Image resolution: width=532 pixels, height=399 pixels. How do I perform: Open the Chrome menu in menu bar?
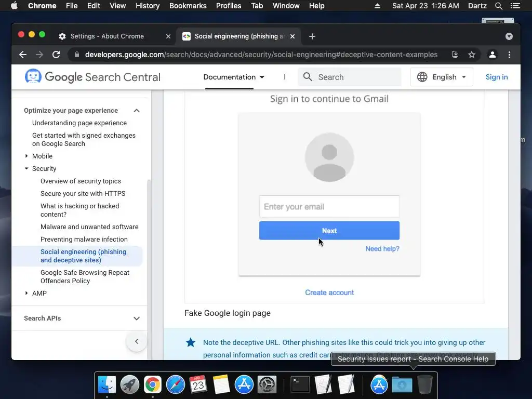click(42, 6)
